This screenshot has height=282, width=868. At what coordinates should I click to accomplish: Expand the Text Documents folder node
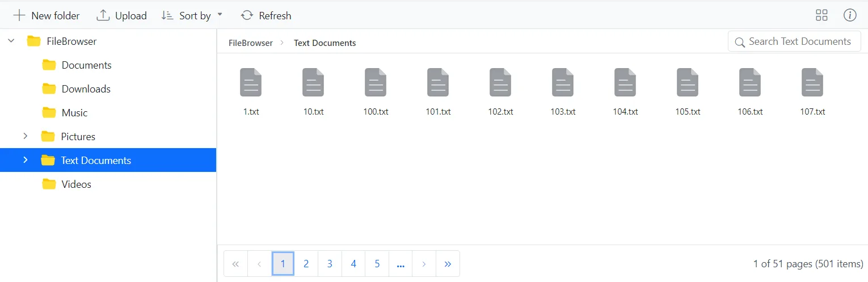point(25,160)
